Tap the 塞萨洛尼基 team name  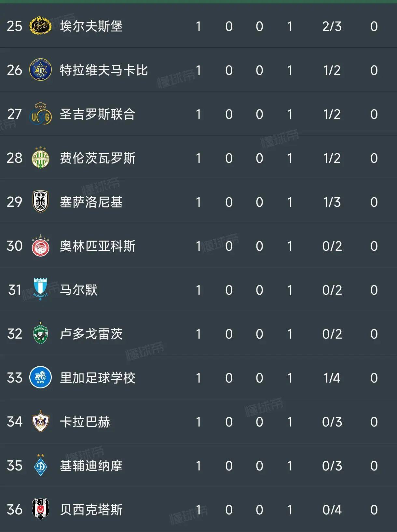point(91,202)
